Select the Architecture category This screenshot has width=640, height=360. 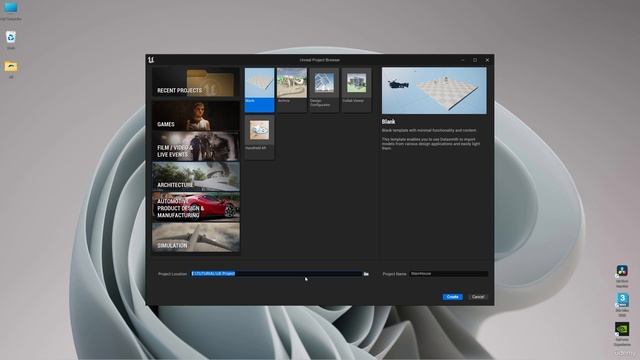[196, 177]
